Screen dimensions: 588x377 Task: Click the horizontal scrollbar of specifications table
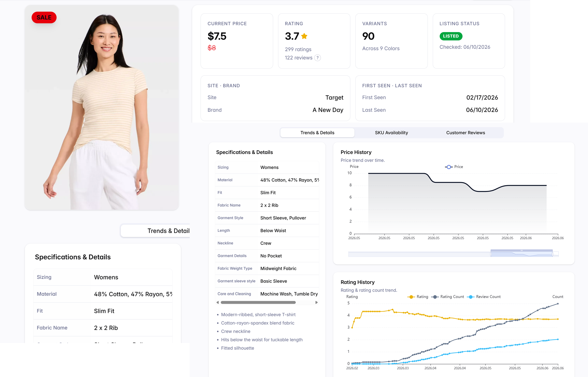coord(258,302)
